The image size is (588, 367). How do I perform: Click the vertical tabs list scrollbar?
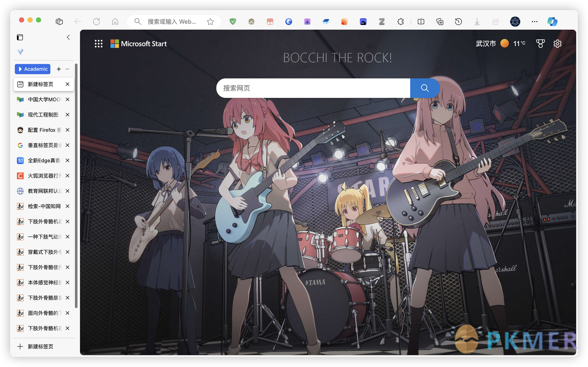point(76,186)
